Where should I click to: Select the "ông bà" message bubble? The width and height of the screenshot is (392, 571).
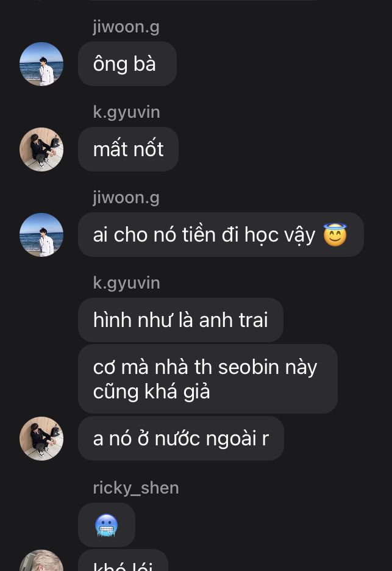point(127,63)
